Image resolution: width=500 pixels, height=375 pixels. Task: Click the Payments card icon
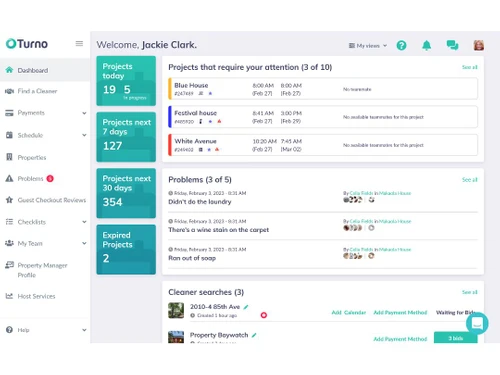click(x=9, y=113)
